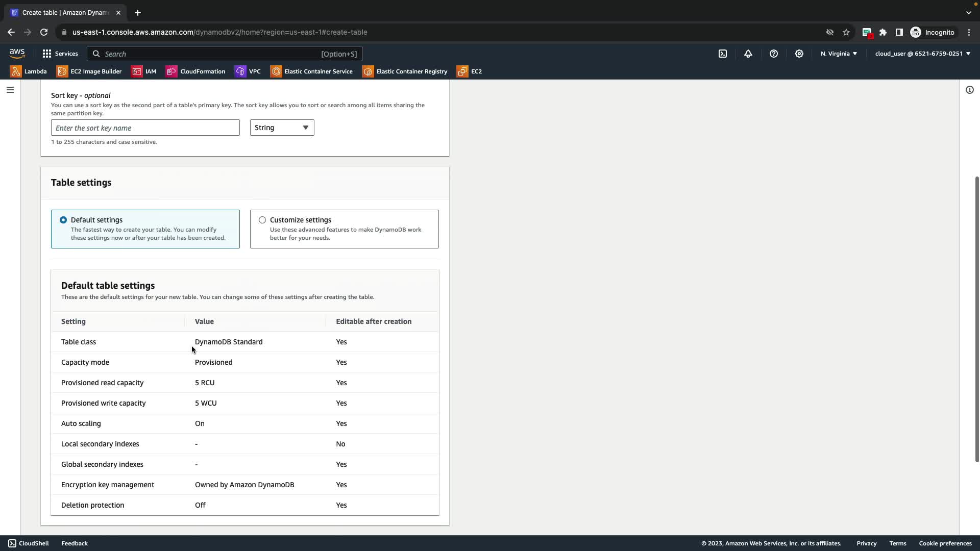Click the help question mark icon
Image resolution: width=980 pixels, height=551 pixels.
(x=774, y=54)
